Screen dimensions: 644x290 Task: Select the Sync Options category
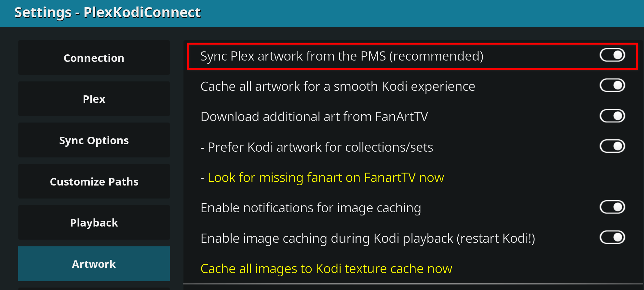click(x=94, y=140)
